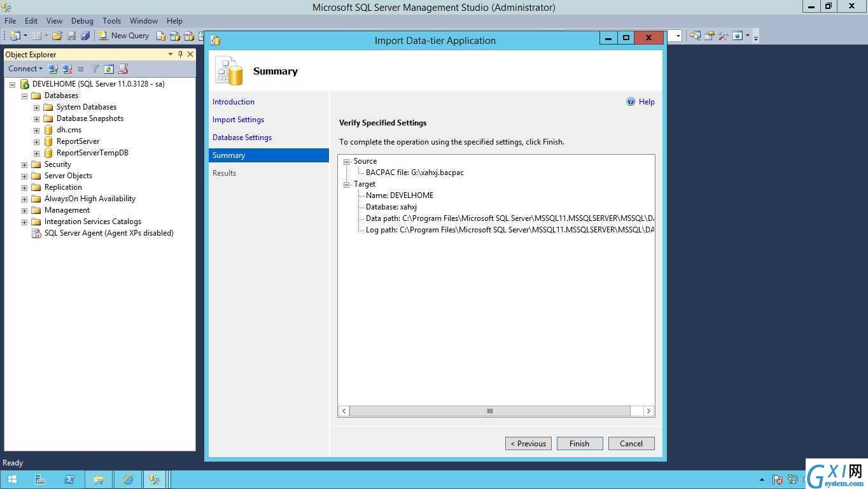The image size is (868, 489).
Task: Click the Refresh icon in Object Explorer
Action: tap(109, 69)
